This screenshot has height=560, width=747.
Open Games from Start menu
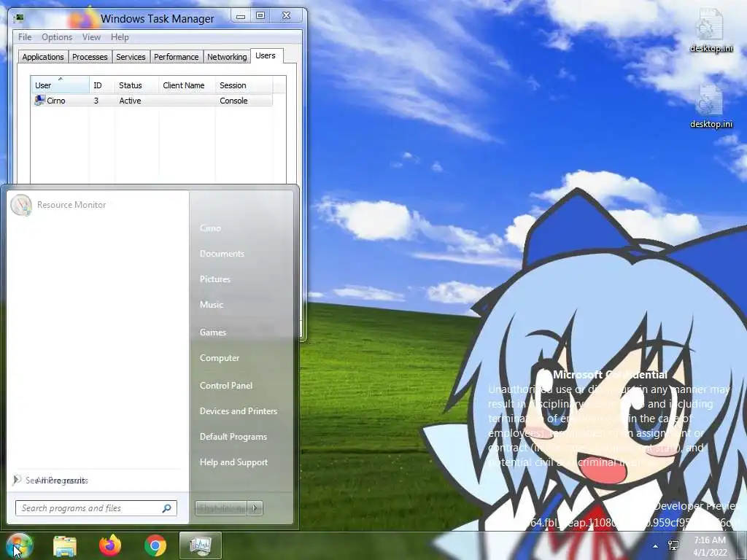(x=213, y=332)
